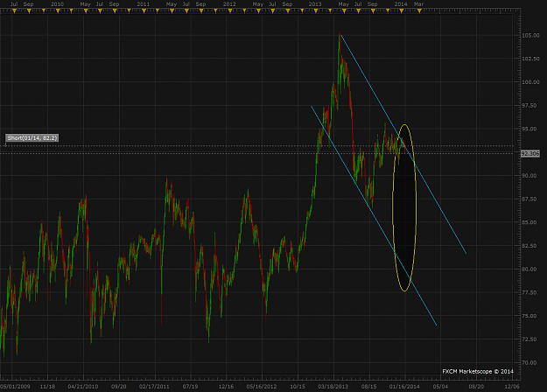Click the 05/01/2009 date axis label
The width and height of the screenshot is (547, 392).
click(15, 387)
